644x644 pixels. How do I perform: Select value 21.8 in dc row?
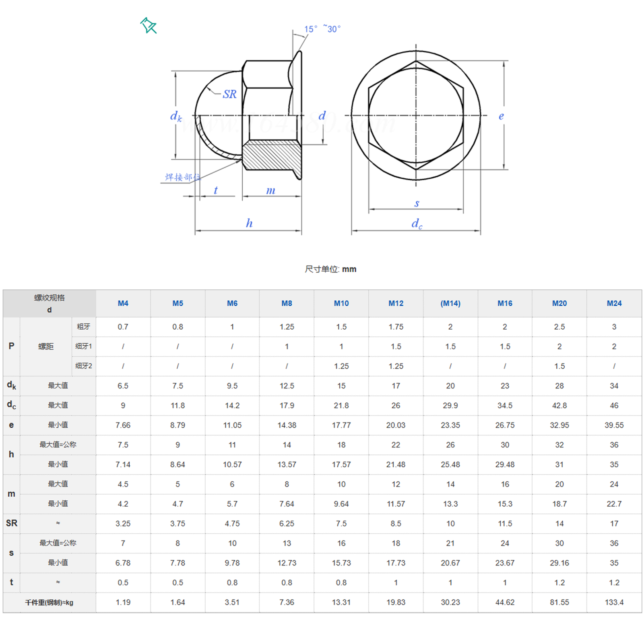click(x=341, y=405)
